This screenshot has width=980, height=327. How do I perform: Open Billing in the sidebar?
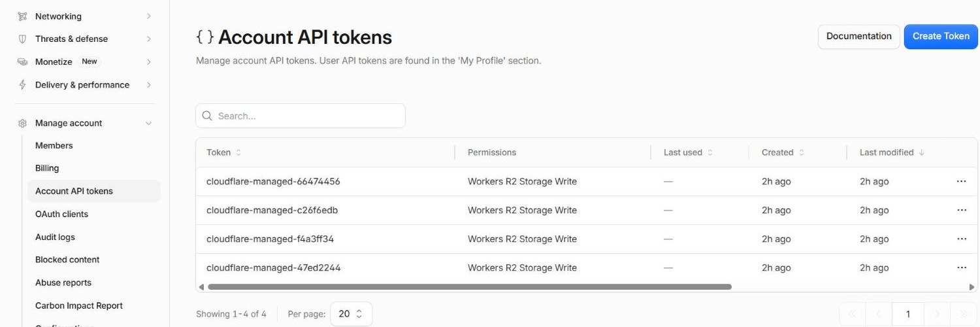[47, 168]
